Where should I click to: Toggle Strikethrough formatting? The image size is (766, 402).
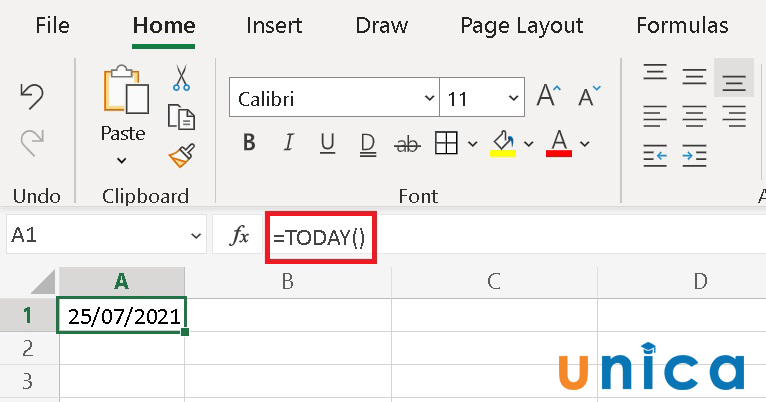click(x=408, y=143)
